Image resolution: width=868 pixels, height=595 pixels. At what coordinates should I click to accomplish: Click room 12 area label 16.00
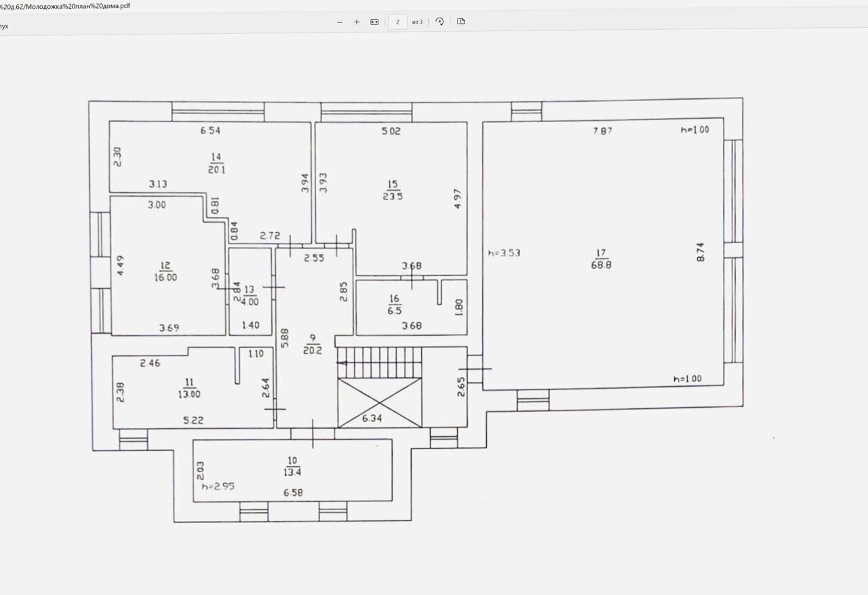(165, 277)
